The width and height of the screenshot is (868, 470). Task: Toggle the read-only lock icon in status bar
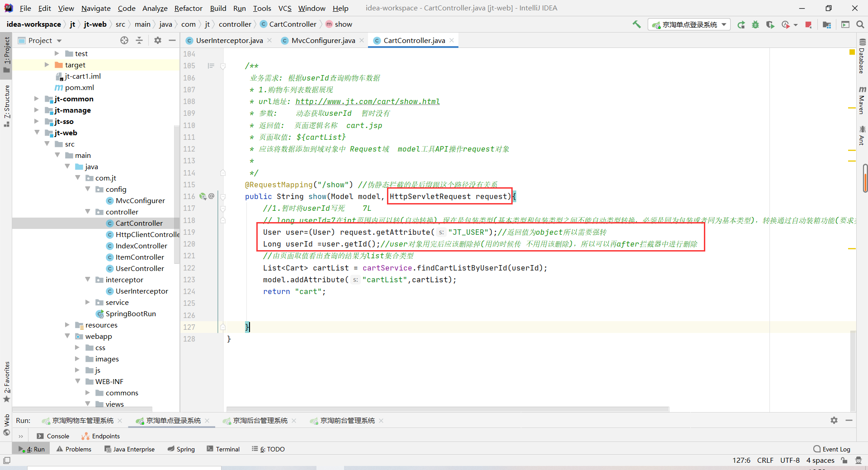(844, 461)
